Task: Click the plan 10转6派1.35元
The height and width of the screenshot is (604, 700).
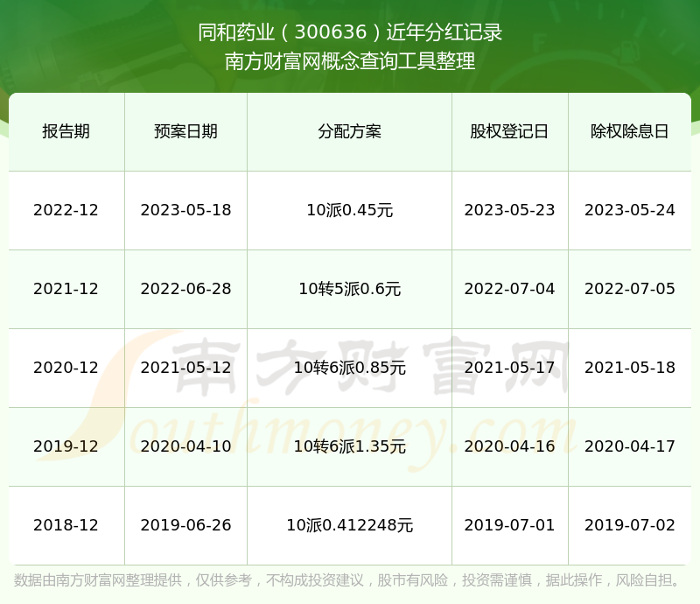Action: click(349, 446)
